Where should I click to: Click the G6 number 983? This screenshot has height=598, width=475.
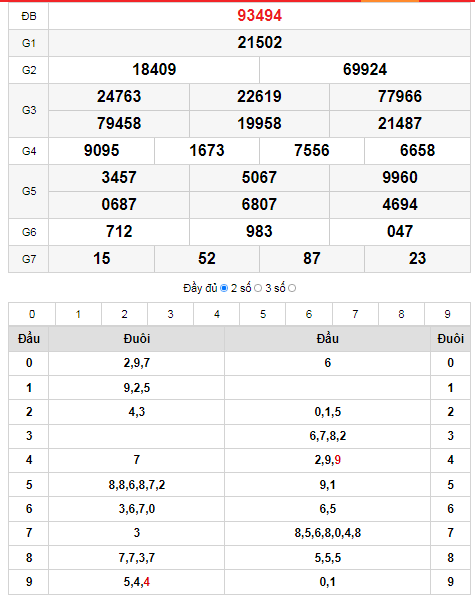click(259, 231)
